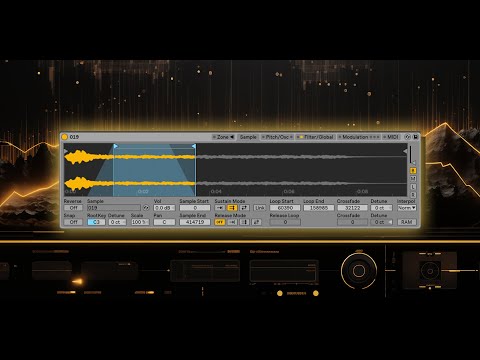Click the Release Loop value field
This screenshot has height=360, width=480.
(285, 222)
